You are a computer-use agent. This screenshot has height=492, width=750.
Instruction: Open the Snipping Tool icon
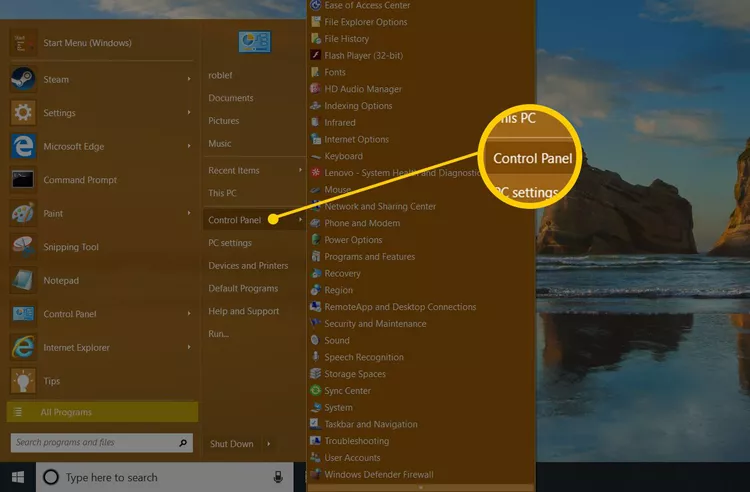[x=23, y=247]
